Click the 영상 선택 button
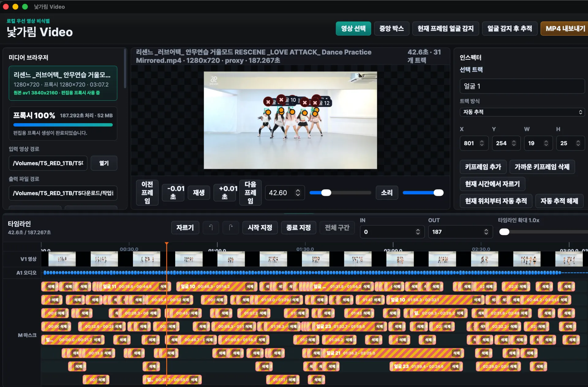The width and height of the screenshot is (588, 387). point(353,28)
